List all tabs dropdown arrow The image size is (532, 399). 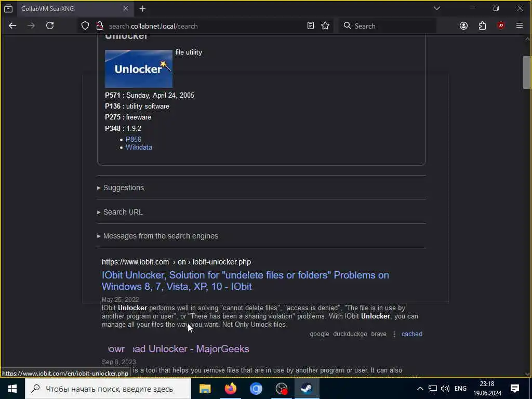[x=436, y=8]
